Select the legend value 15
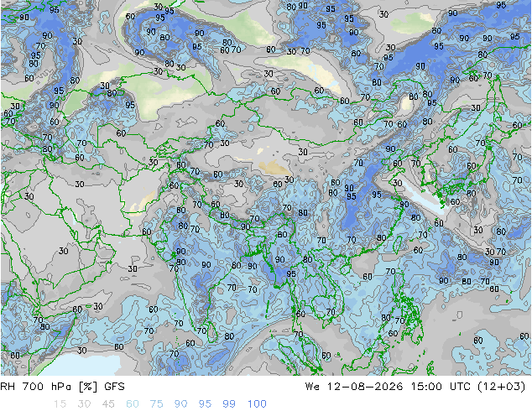 pyautogui.click(x=60, y=404)
